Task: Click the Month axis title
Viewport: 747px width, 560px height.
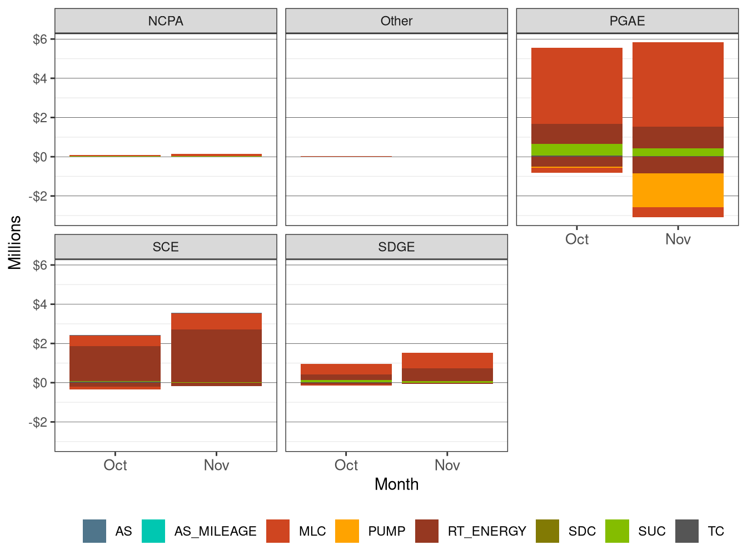Action: (x=396, y=484)
